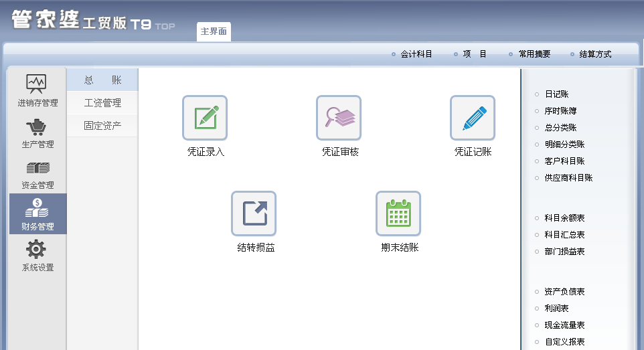The height and width of the screenshot is (350, 644).
Task: Open the 资产负债表 report link
Action: (x=565, y=292)
